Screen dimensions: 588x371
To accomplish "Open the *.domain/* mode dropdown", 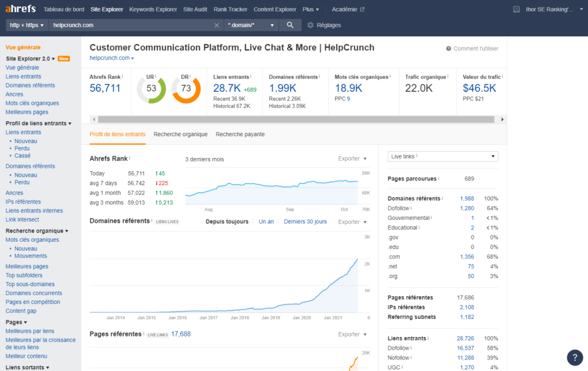I will 251,25.
